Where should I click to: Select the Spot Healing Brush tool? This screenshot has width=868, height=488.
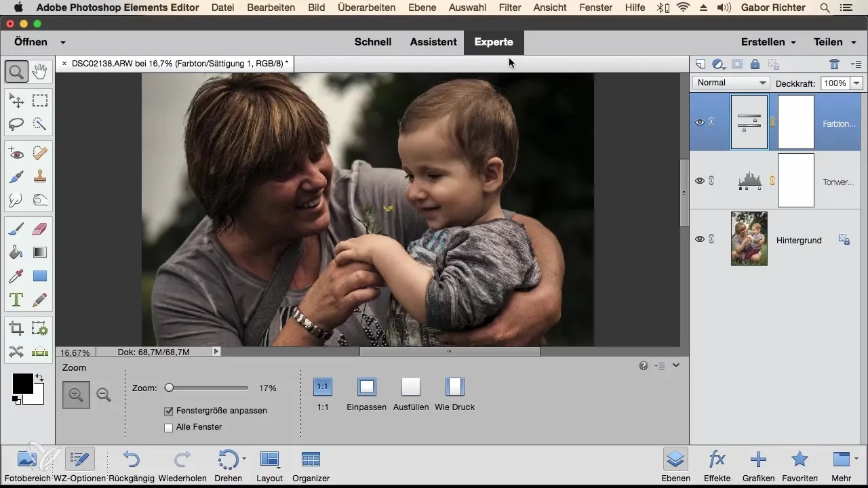click(x=39, y=154)
